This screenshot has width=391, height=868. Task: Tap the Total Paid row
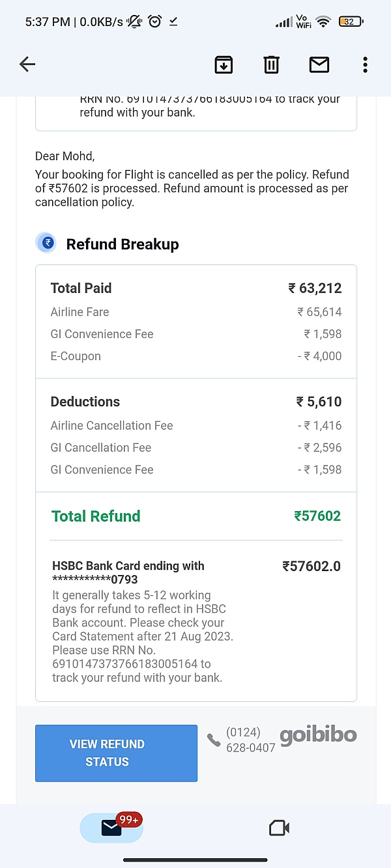pos(195,288)
